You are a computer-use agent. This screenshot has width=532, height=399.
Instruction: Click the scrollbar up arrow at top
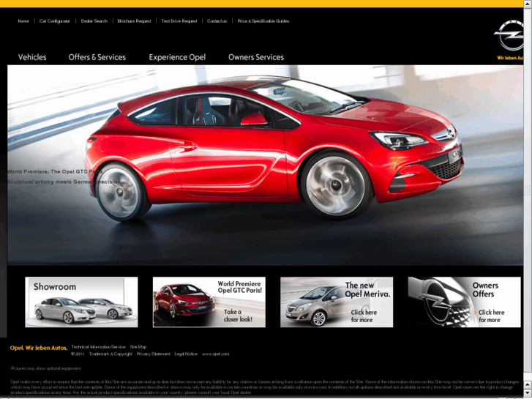pos(528,4)
